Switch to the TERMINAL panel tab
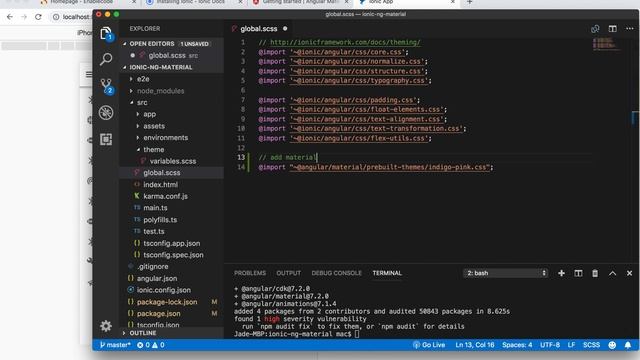Image resolution: width=640 pixels, height=360 pixels. (x=387, y=273)
